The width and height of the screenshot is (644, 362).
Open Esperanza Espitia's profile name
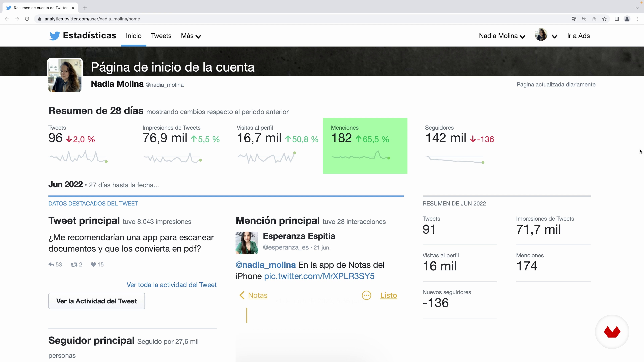[299, 236]
